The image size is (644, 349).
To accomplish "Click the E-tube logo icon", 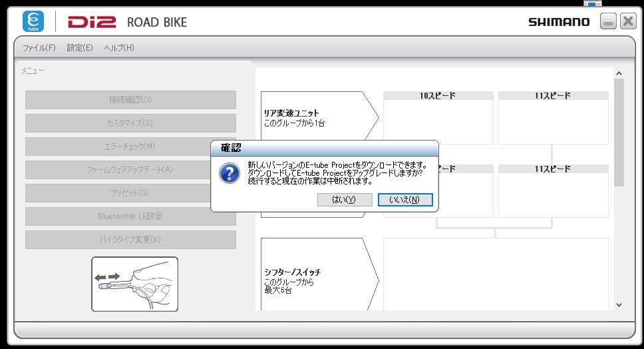I will click(33, 22).
